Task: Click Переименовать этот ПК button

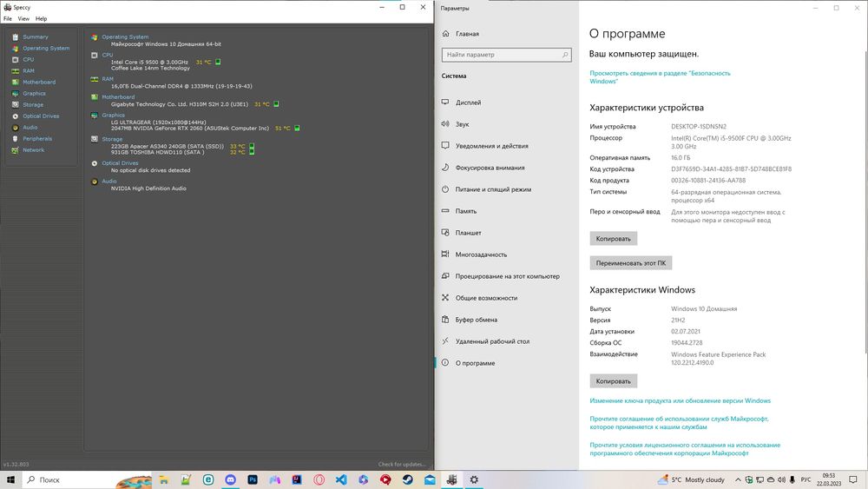Action: (x=630, y=263)
